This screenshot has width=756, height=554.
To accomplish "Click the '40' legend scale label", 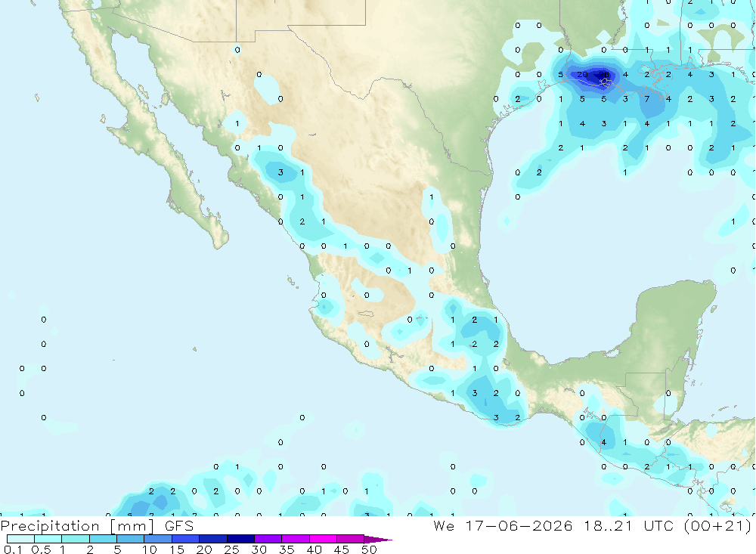I will point(314,549).
